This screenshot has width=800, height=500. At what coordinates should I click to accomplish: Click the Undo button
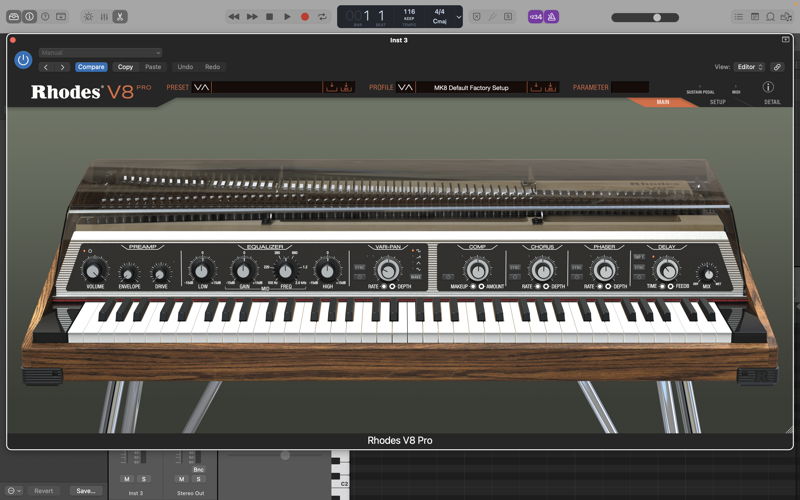point(185,67)
